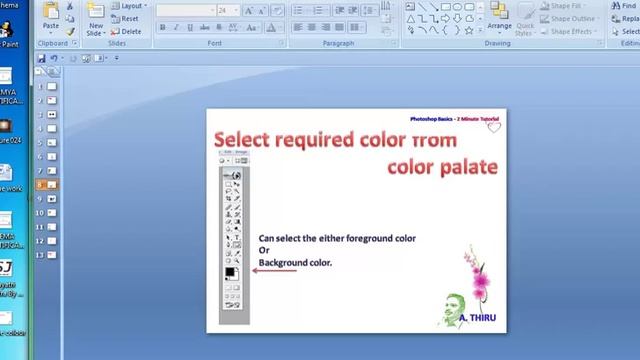Select slide 1 thumbnail
The width and height of the screenshot is (640, 360).
52,87
